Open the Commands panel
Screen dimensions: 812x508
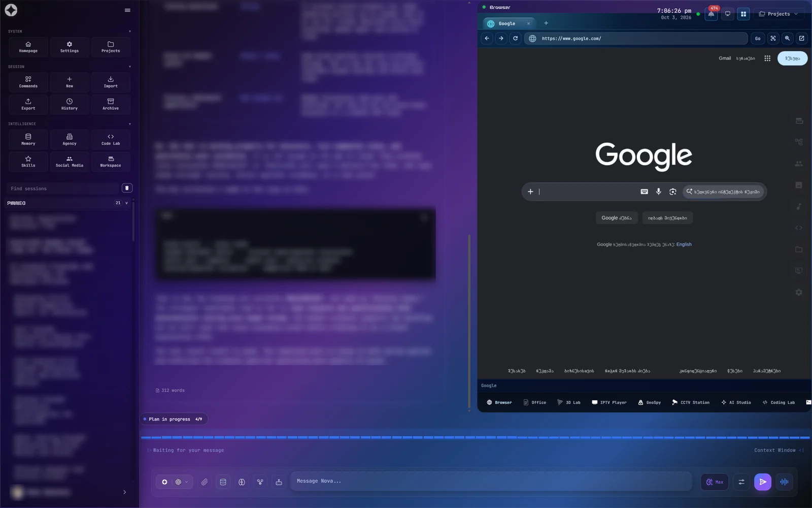(28, 82)
